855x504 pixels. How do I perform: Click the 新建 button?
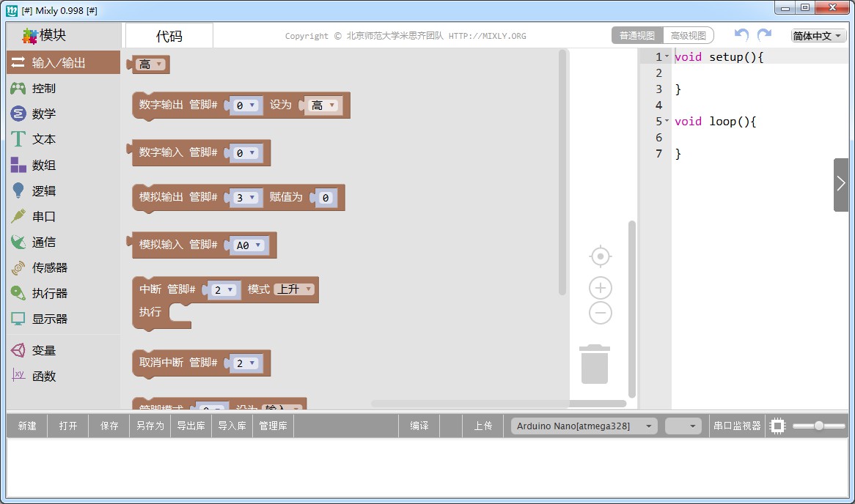[27, 426]
